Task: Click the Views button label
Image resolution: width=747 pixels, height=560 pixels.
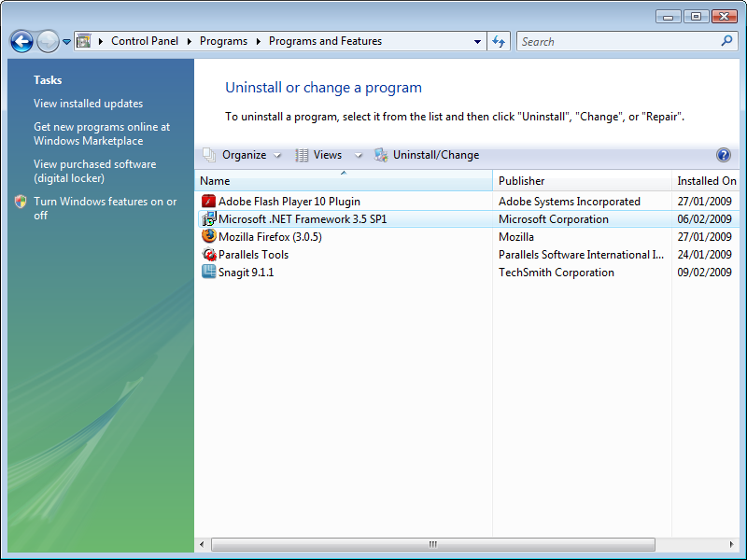Action: pos(328,155)
